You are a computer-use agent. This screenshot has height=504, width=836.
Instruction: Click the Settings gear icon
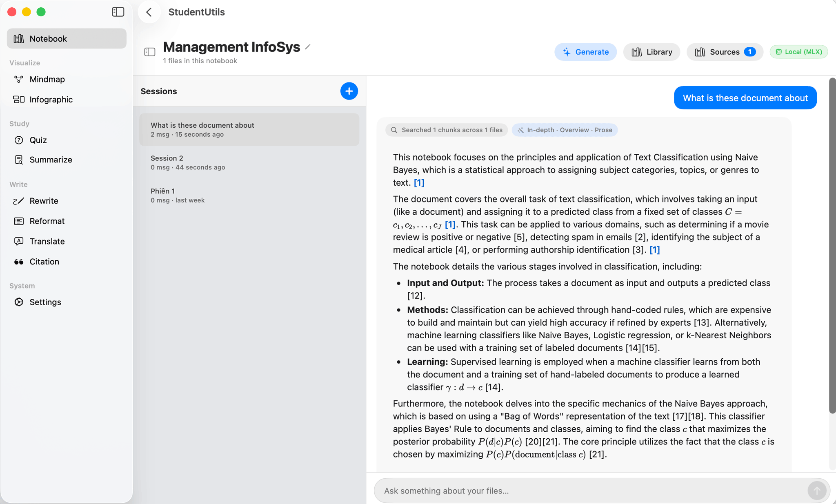point(19,302)
